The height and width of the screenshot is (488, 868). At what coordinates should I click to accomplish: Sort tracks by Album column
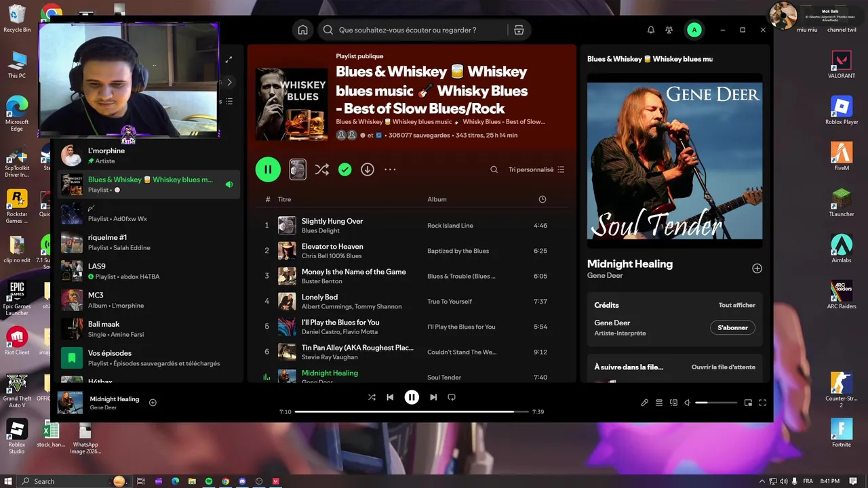pos(437,199)
